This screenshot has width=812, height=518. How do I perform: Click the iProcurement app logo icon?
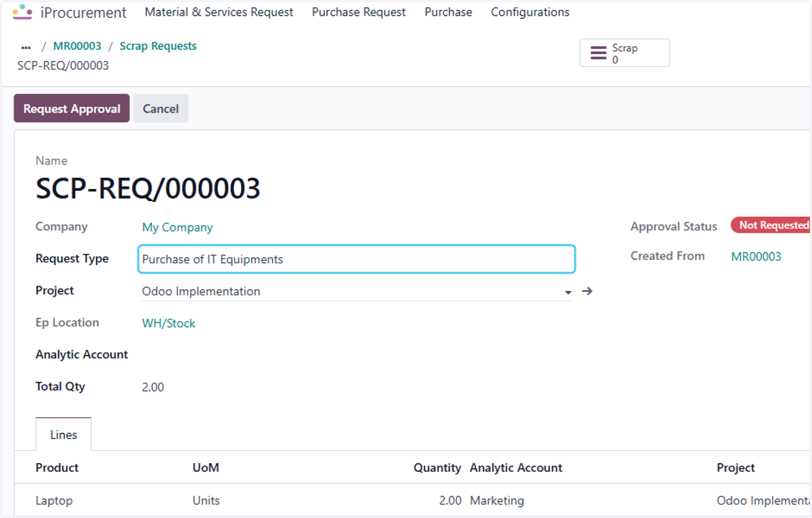[x=22, y=12]
